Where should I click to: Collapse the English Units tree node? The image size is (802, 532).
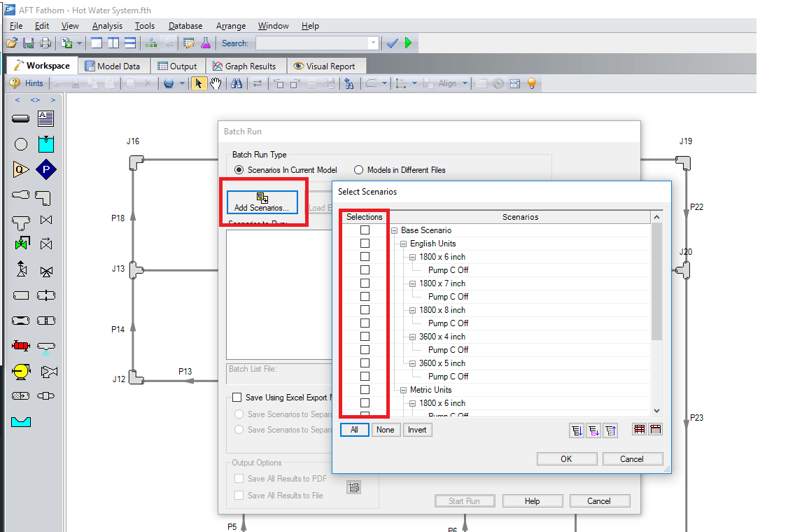(403, 244)
